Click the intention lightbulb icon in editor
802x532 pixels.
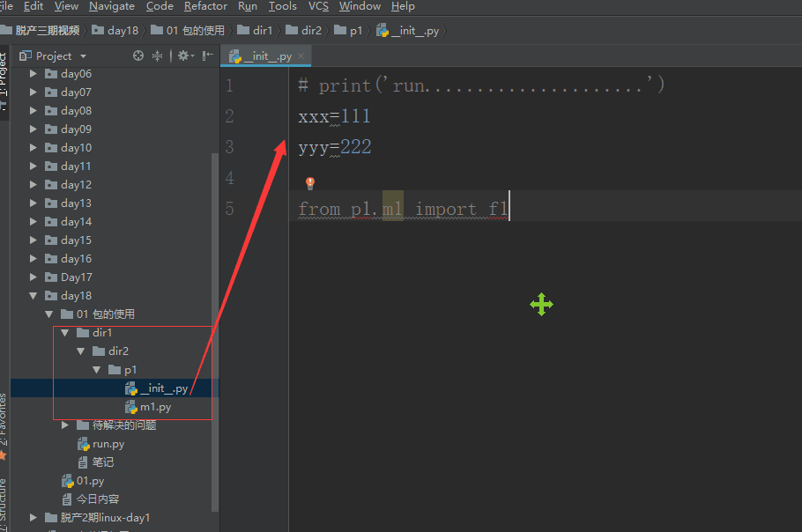click(310, 183)
